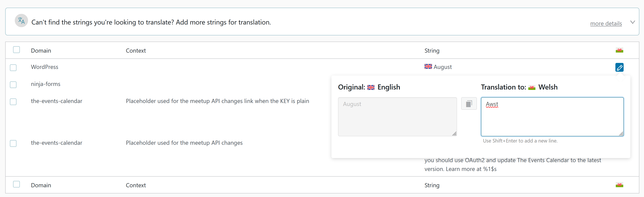Click UK flag beside Original: English
The image size is (644, 197).
pyautogui.click(x=371, y=87)
